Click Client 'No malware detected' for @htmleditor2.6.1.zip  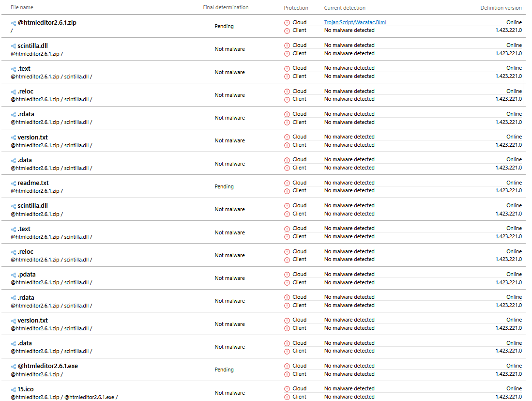click(x=349, y=30)
